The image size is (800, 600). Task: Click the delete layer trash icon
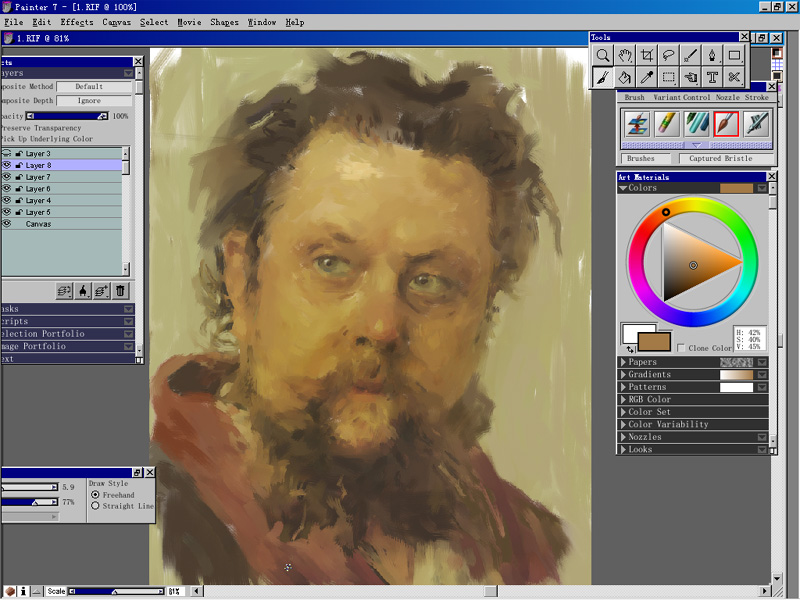(x=120, y=291)
